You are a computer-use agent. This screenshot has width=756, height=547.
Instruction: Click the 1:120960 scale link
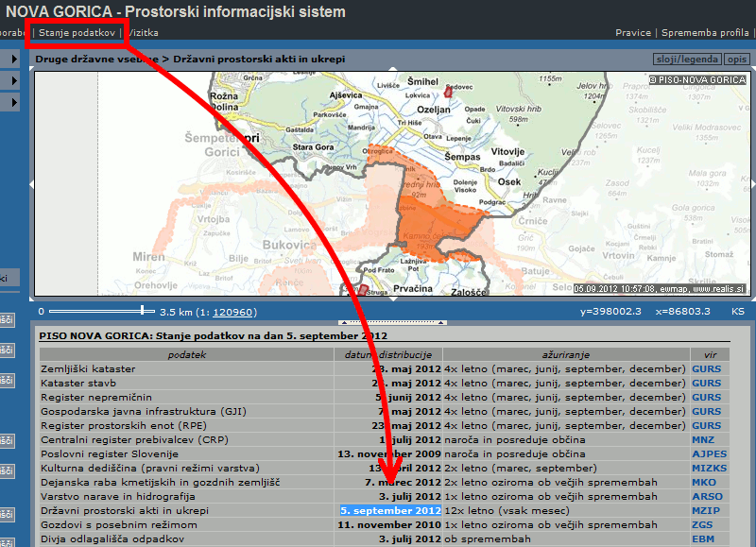click(x=232, y=311)
